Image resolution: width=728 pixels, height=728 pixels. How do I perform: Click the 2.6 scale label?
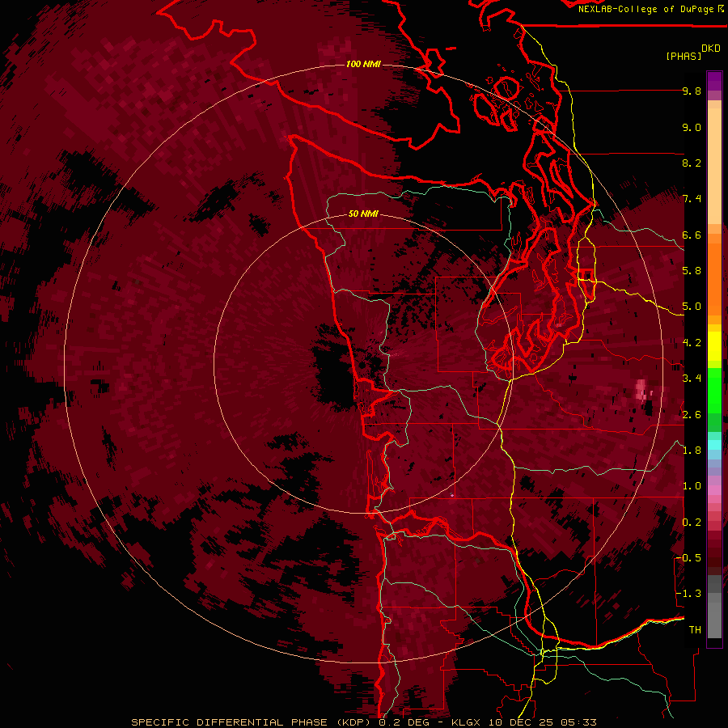[692, 415]
